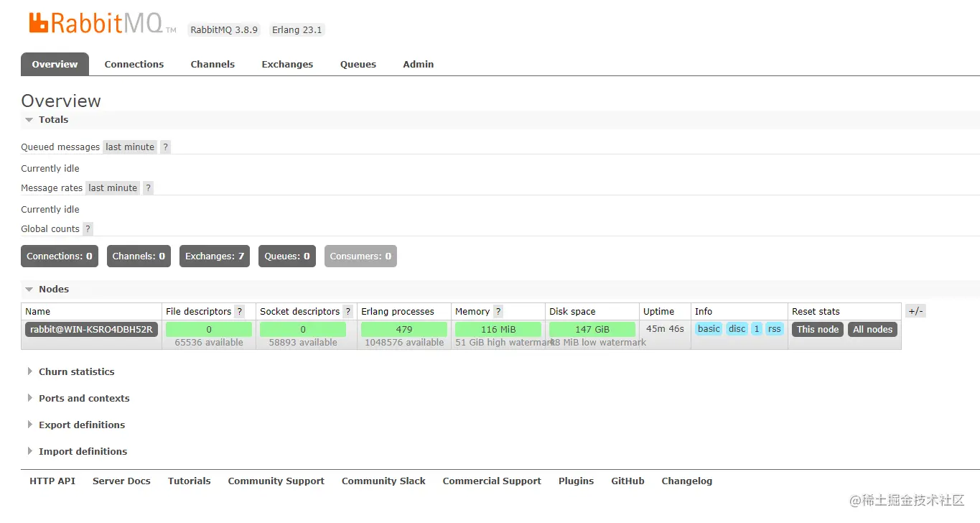
Task: Open the Commercial Support link
Action: click(x=492, y=481)
